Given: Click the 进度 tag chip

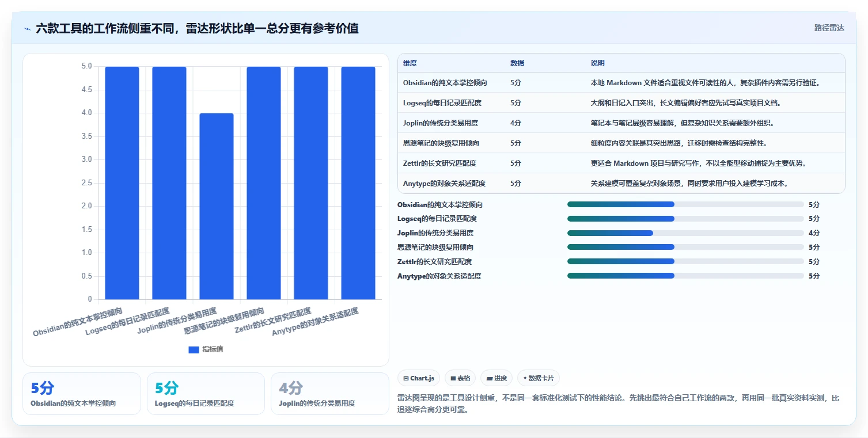Looking at the screenshot, I should [496, 378].
